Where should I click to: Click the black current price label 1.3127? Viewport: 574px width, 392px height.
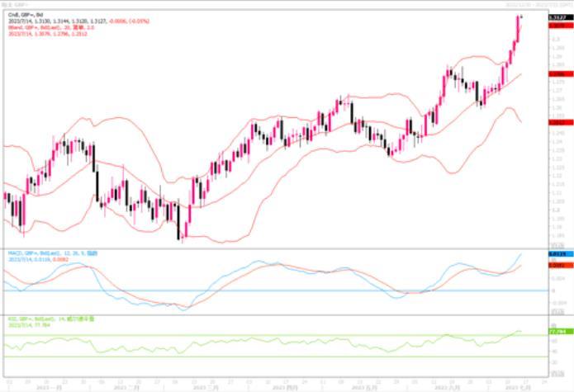tap(557, 16)
